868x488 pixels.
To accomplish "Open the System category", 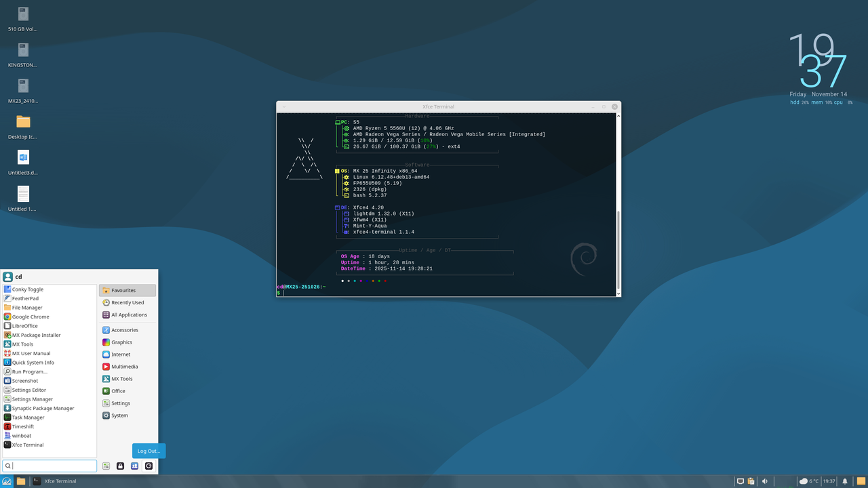I will click(x=127, y=415).
